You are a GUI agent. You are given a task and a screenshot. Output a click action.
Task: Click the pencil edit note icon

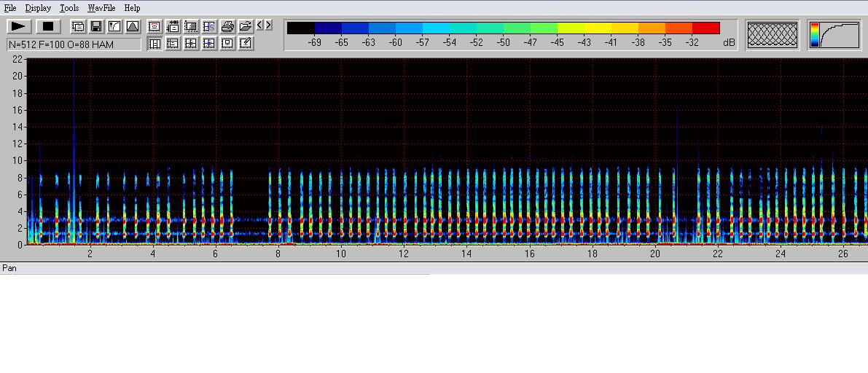[x=246, y=44]
